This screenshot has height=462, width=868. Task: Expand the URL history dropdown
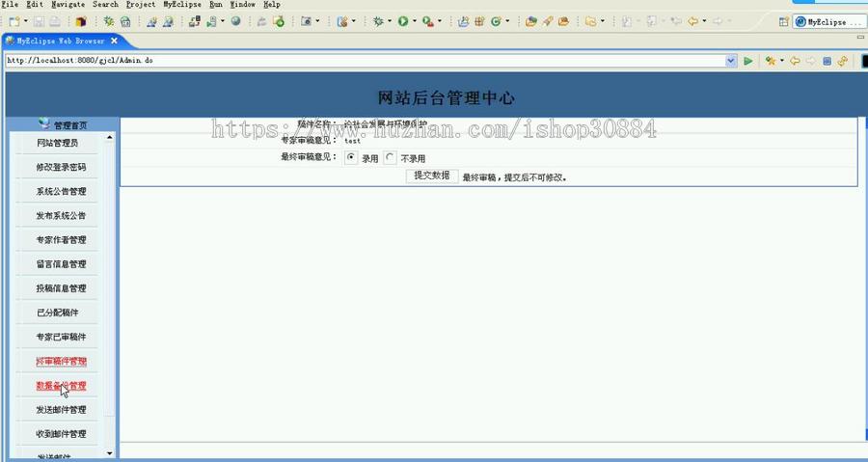(x=731, y=61)
